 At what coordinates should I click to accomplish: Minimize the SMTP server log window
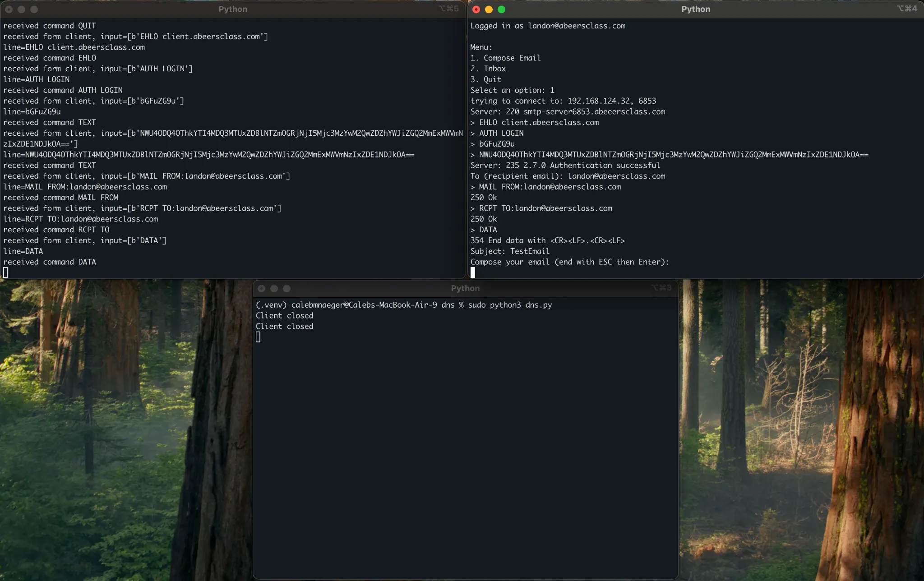pos(21,9)
